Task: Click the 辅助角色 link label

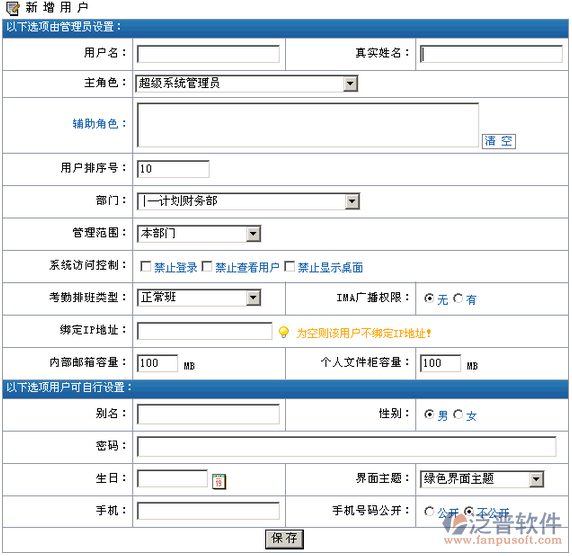Action: click(99, 124)
